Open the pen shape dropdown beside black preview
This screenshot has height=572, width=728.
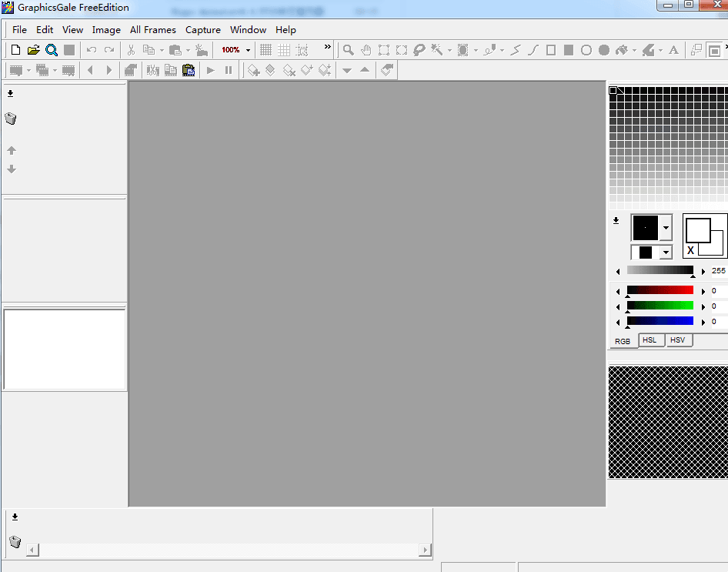tap(666, 228)
